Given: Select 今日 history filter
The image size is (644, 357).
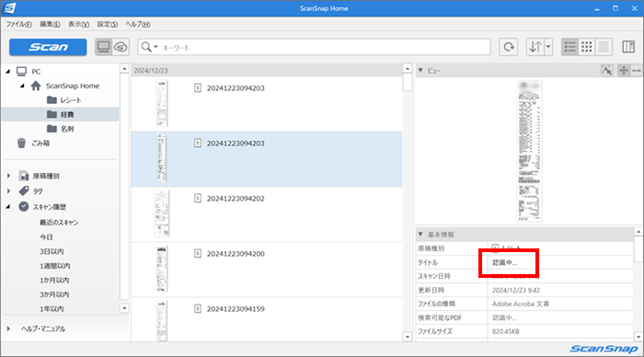Looking at the screenshot, I should [46, 237].
